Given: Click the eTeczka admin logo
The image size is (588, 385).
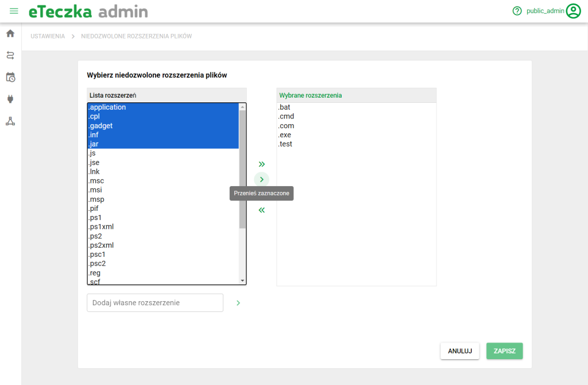Looking at the screenshot, I should (88, 11).
